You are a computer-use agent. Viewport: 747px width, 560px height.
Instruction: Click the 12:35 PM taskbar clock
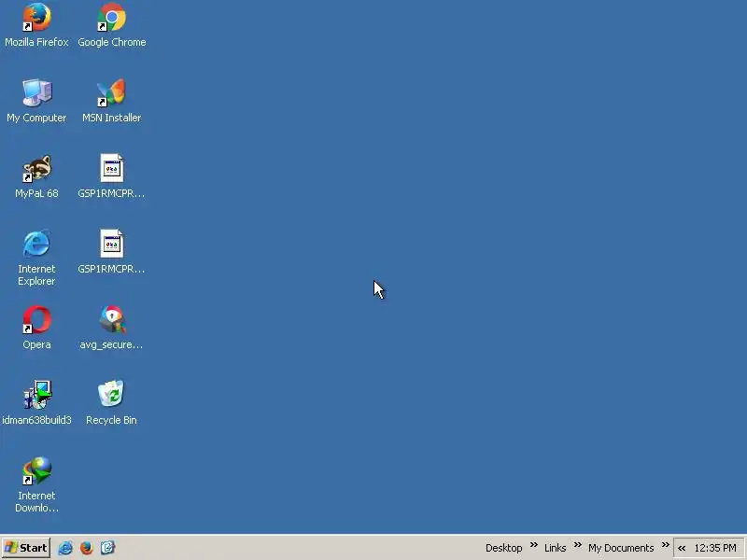(x=715, y=548)
